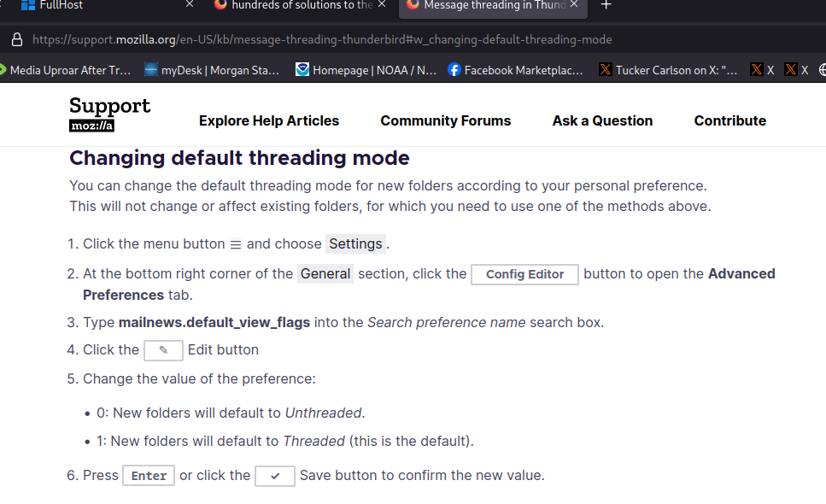Click the pencil Edit button in step 4
826x504 pixels.
[163, 350]
